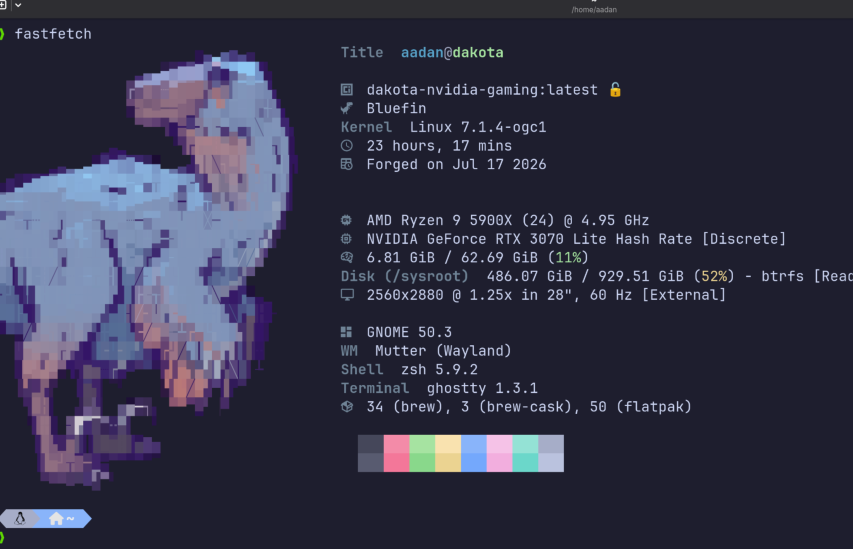Click ghostty 1.3.1 terminal value
Screen dimensions: 853x549
(x=482, y=388)
